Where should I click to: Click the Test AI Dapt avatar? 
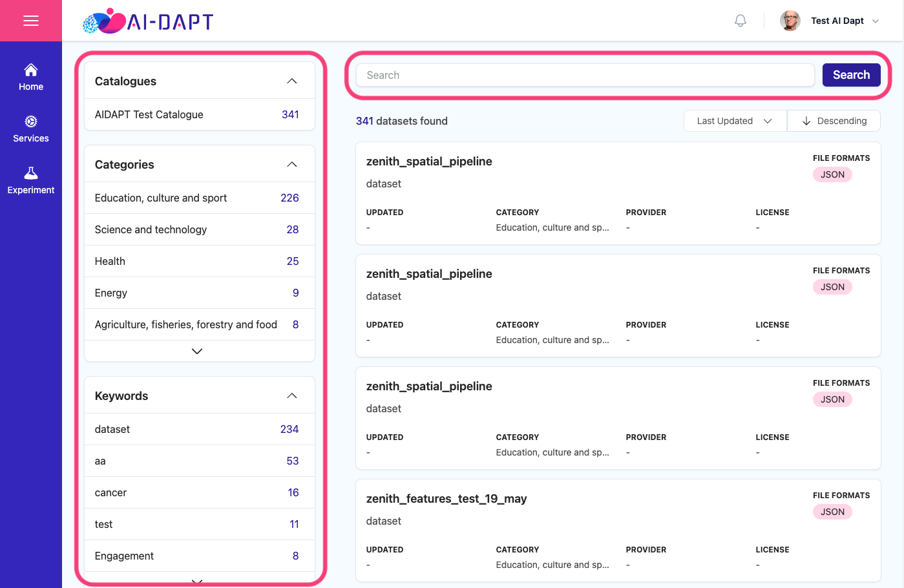[790, 21]
